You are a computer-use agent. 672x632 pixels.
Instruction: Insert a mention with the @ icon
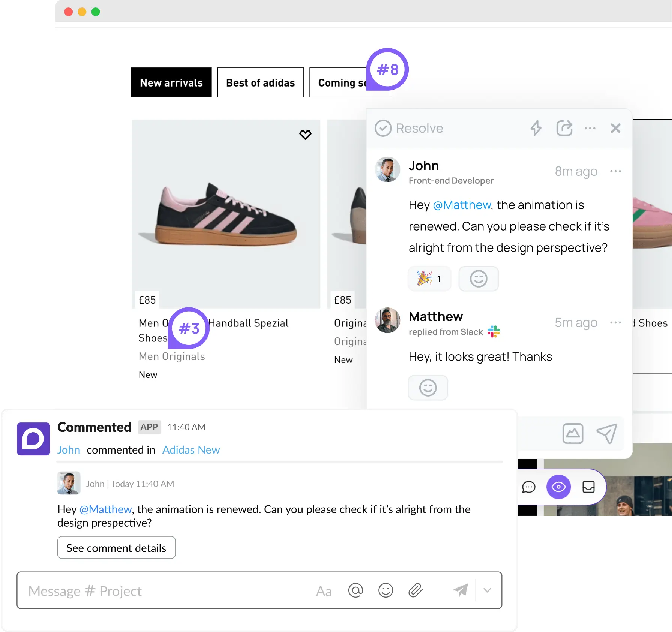click(355, 590)
